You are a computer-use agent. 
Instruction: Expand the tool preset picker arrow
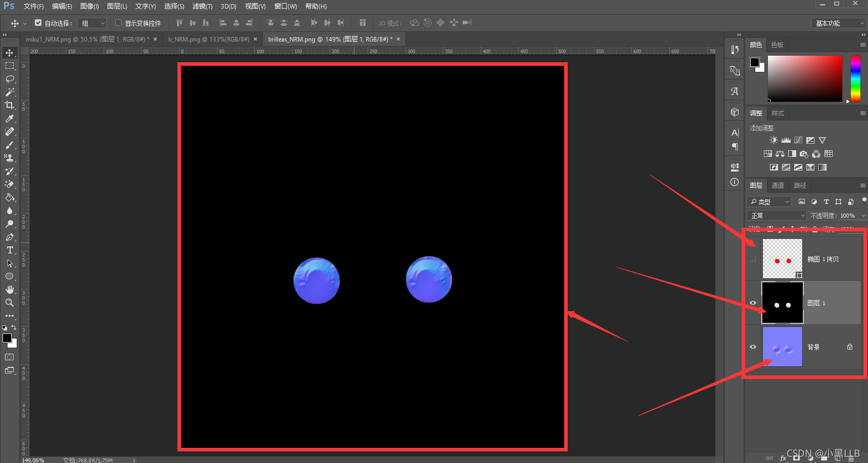pyautogui.click(x=25, y=23)
